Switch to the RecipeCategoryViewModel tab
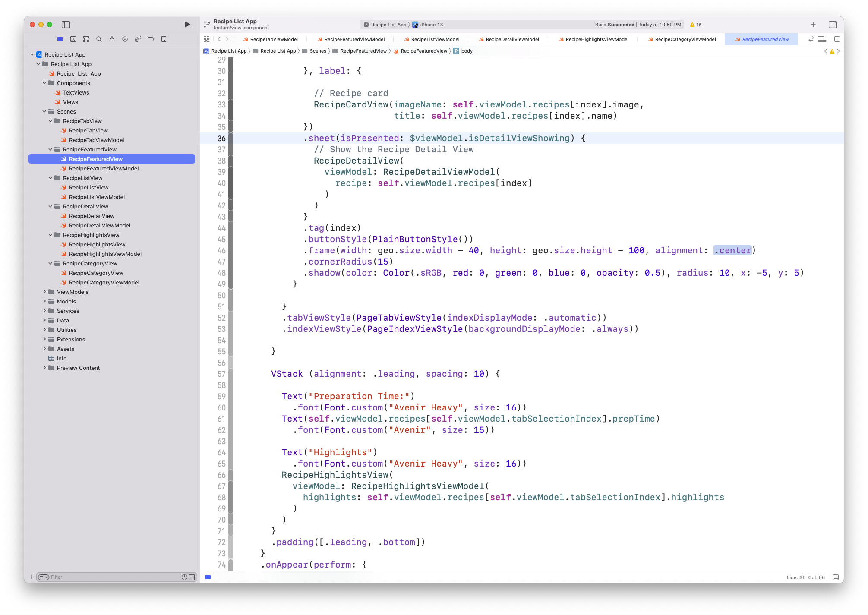This screenshot has height=615, width=868. pyautogui.click(x=682, y=39)
